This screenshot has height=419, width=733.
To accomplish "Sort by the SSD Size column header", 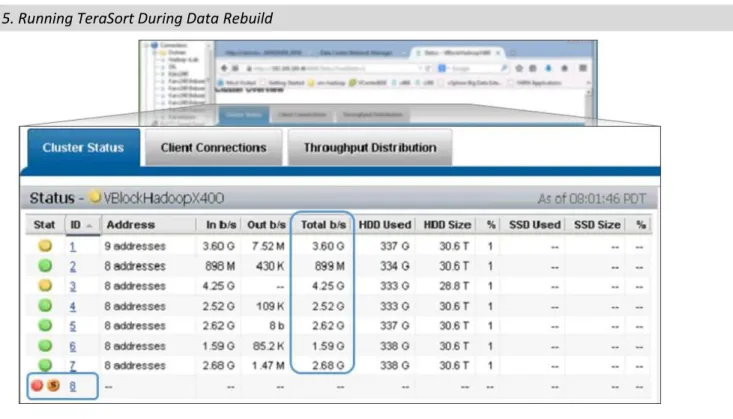I will [597, 225].
